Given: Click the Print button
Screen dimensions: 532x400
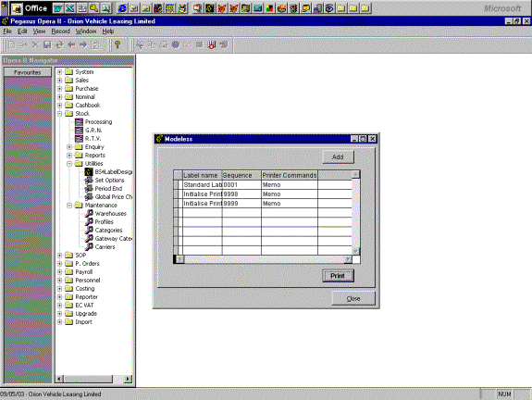Looking at the screenshot, I should click(x=338, y=276).
